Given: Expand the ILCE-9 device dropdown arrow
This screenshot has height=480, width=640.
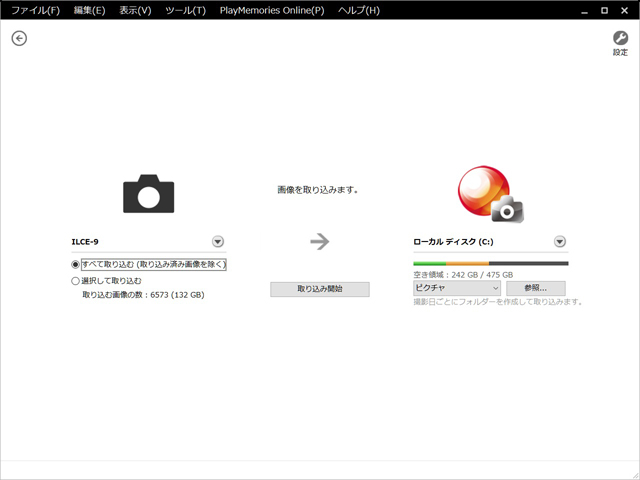Looking at the screenshot, I should (x=218, y=242).
